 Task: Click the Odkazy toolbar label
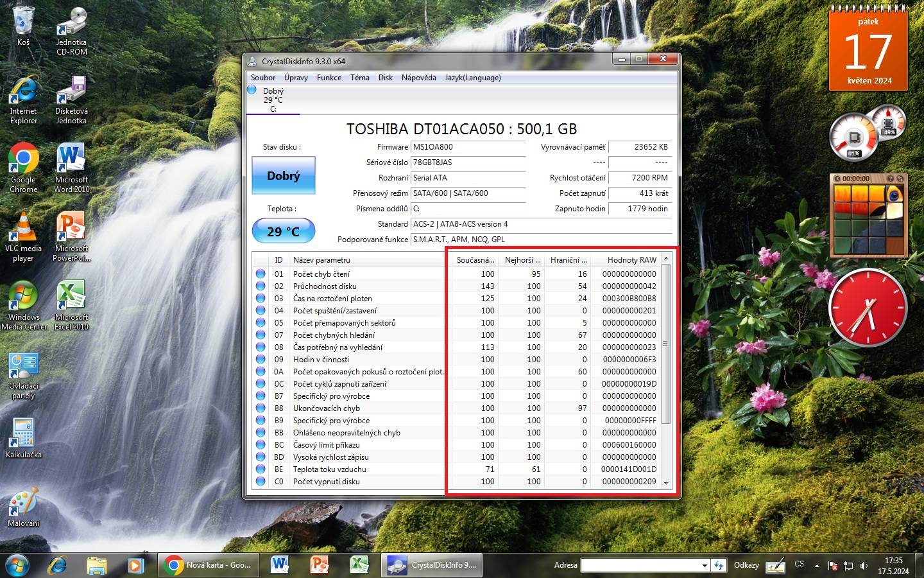coord(746,565)
